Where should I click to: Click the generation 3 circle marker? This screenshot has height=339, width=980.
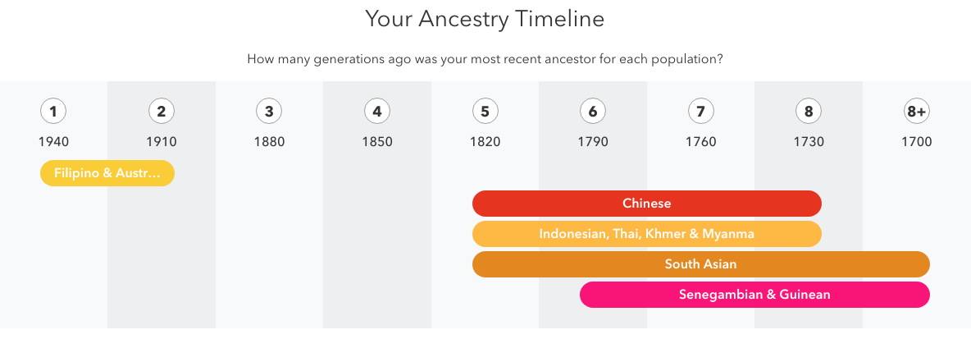(269, 112)
